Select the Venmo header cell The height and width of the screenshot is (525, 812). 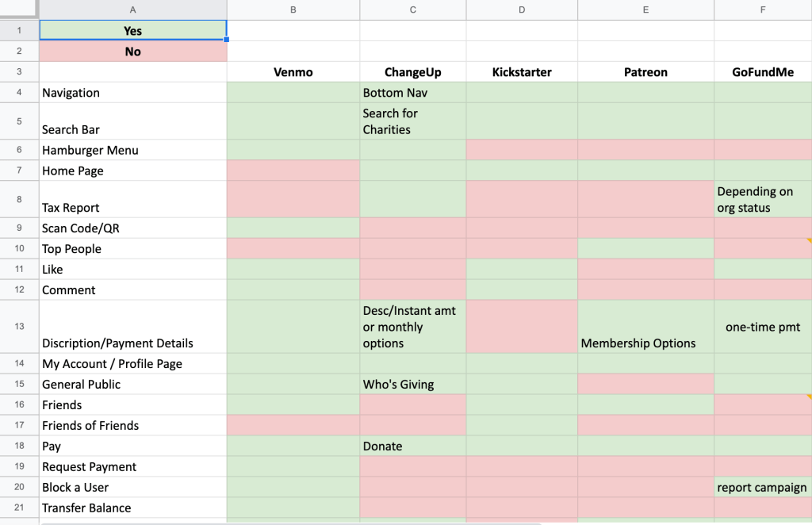[x=293, y=72]
